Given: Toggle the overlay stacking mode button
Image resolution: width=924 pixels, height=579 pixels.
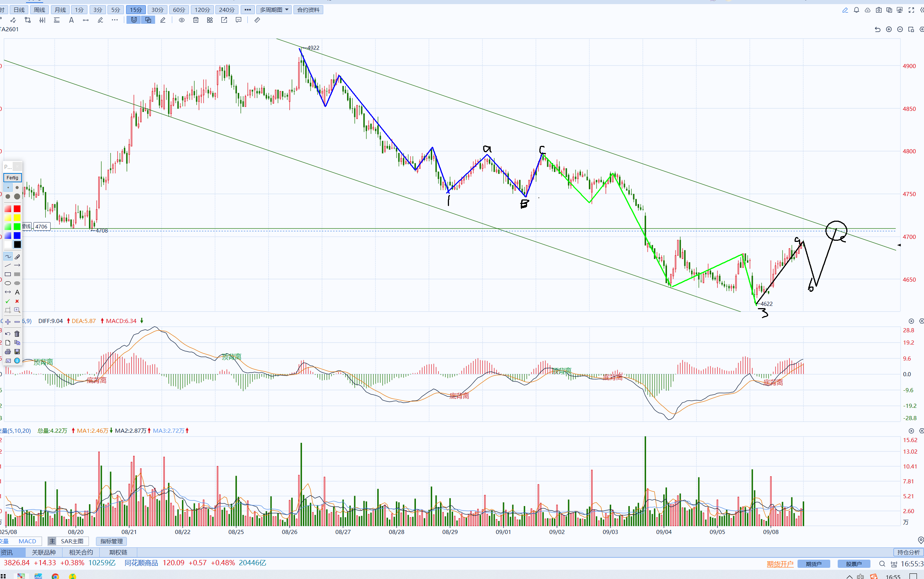Looking at the screenshot, I should (x=148, y=20).
